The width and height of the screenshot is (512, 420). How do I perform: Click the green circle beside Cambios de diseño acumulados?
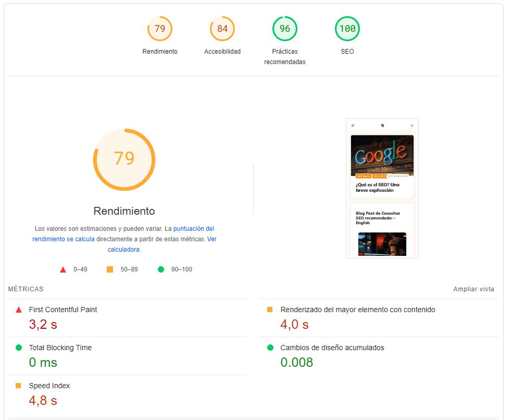[270, 347]
